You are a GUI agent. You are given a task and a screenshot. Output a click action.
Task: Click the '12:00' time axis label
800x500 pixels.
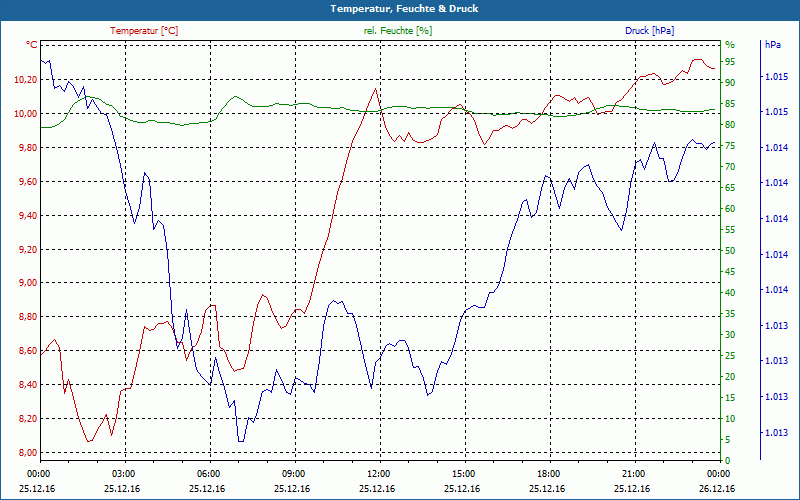click(x=378, y=473)
